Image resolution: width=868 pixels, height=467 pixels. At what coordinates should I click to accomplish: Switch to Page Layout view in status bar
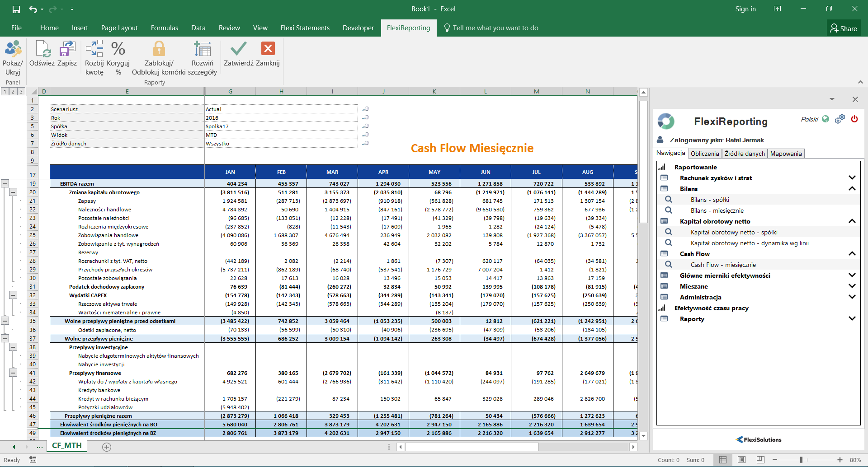(x=741, y=460)
